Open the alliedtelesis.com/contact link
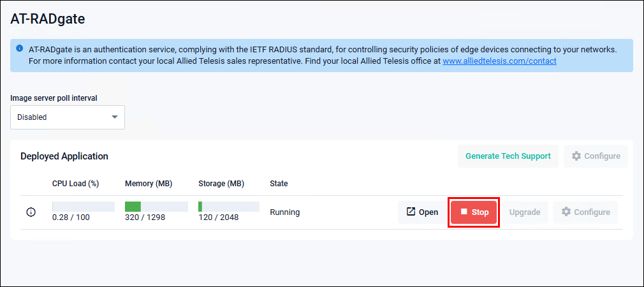This screenshot has height=287, width=644. tap(499, 61)
